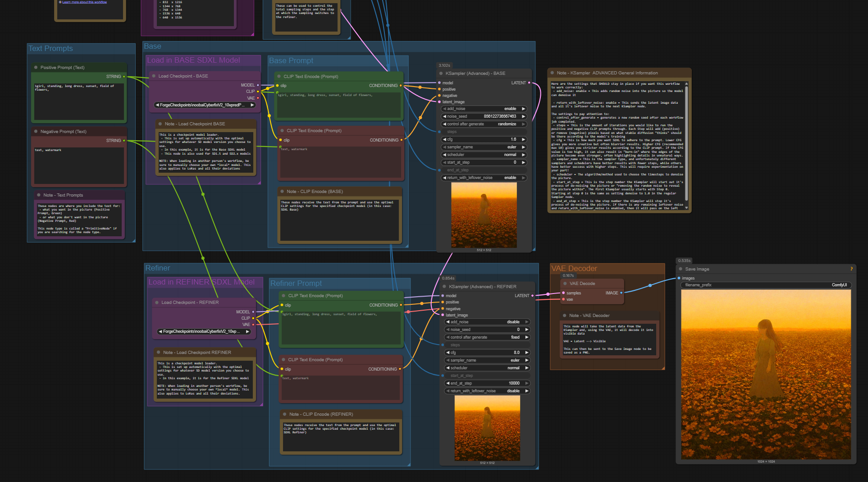Click the collapse dot on Note - VAE Decoder
Image resolution: width=868 pixels, height=482 pixels.
564,316
